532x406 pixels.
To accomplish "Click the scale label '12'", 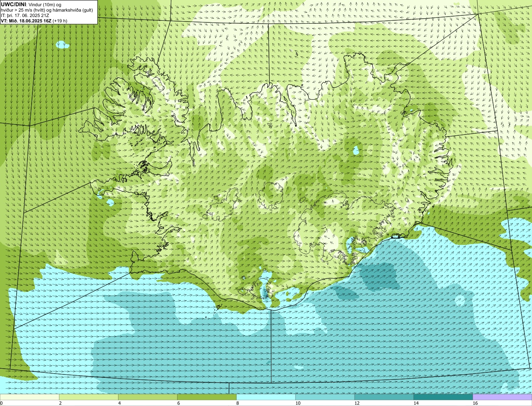I will point(357,403).
